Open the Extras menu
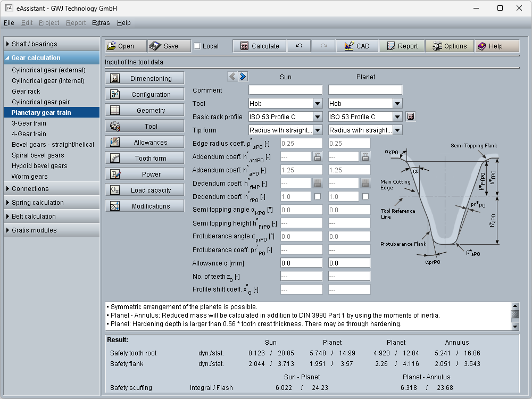 click(101, 23)
